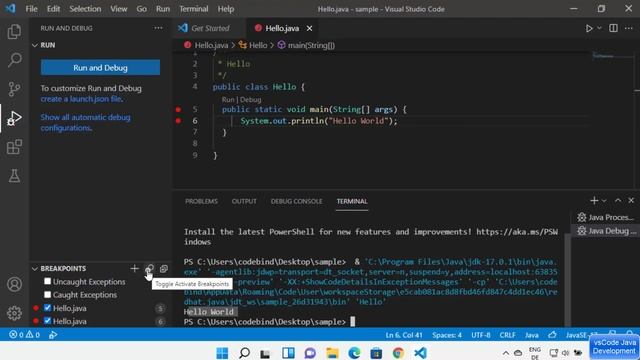Click the Run Java play icon in editor toolbar
This screenshot has width=640, height=360.
click(589, 28)
